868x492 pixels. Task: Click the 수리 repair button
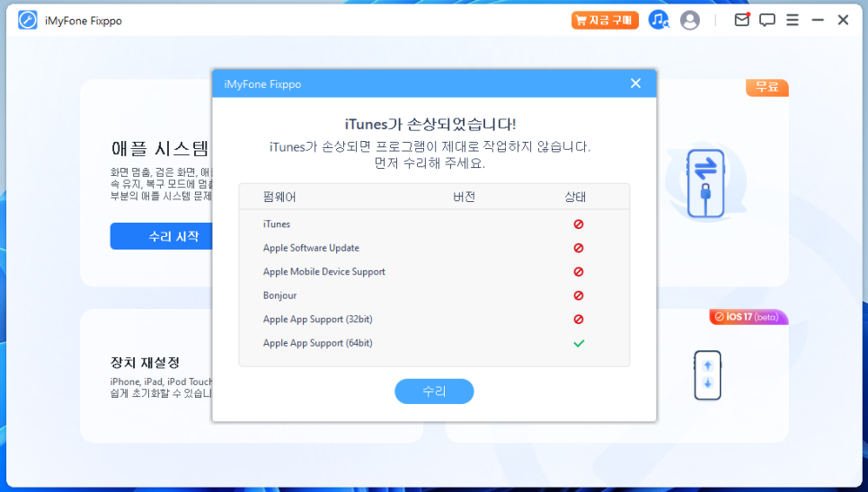click(434, 391)
